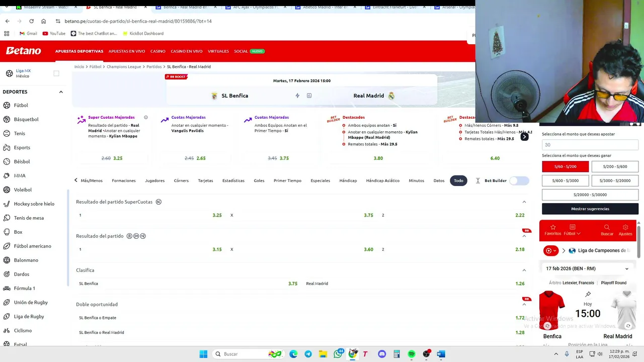Open the Goles market tab
The image size is (644, 362).
[259, 180]
